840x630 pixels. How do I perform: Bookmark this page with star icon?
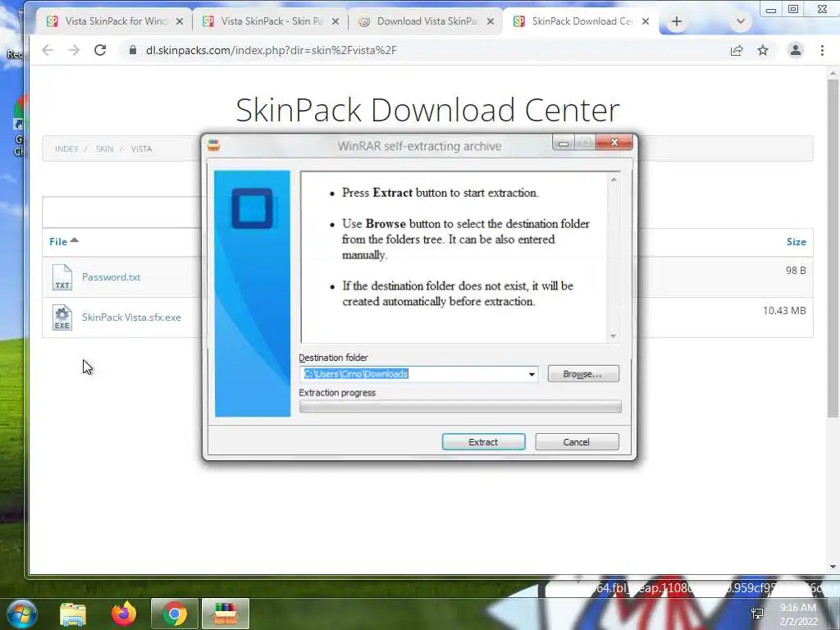click(763, 50)
